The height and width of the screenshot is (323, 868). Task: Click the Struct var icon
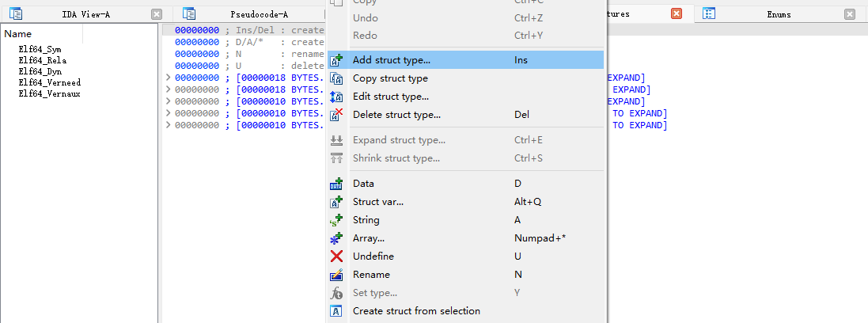pos(336,202)
